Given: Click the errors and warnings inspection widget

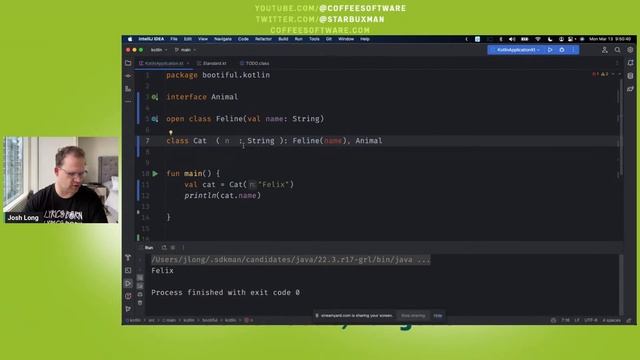Looking at the screenshot, I should click(x=600, y=74).
